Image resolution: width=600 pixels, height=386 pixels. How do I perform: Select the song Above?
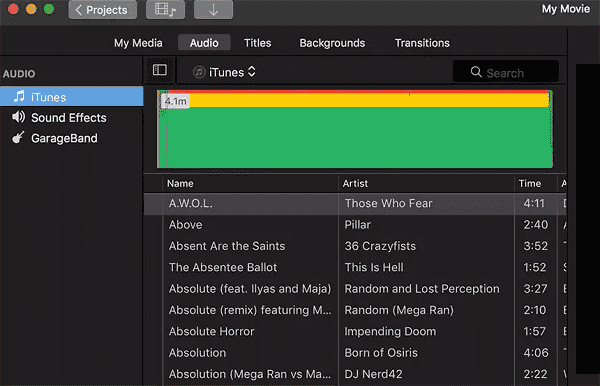(x=186, y=225)
